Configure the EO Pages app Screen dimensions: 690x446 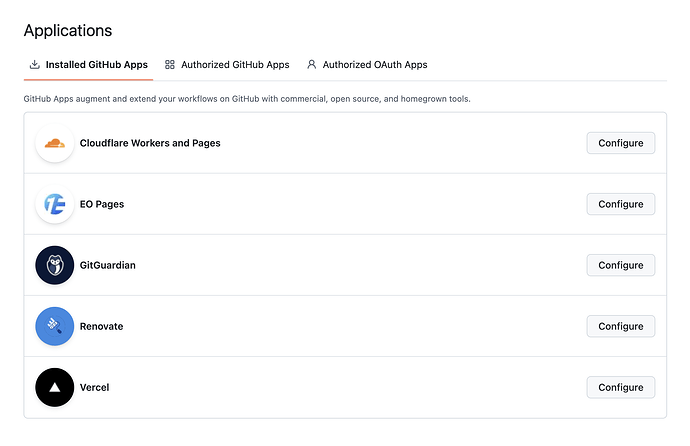point(620,204)
